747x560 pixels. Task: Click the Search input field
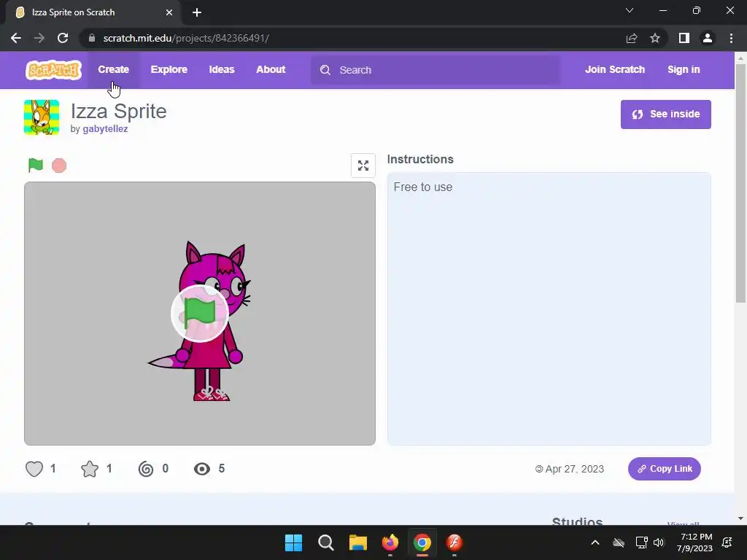[x=436, y=70]
